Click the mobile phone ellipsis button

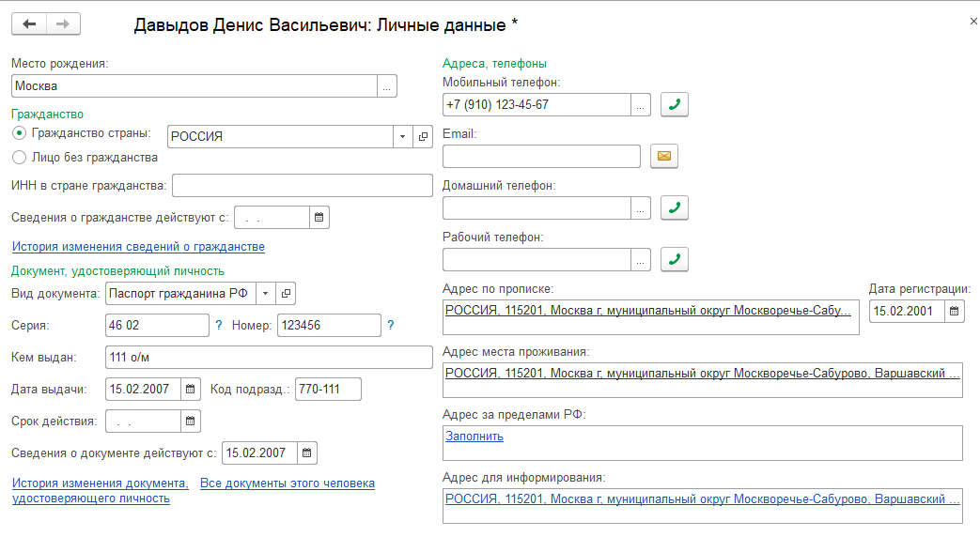pos(641,105)
